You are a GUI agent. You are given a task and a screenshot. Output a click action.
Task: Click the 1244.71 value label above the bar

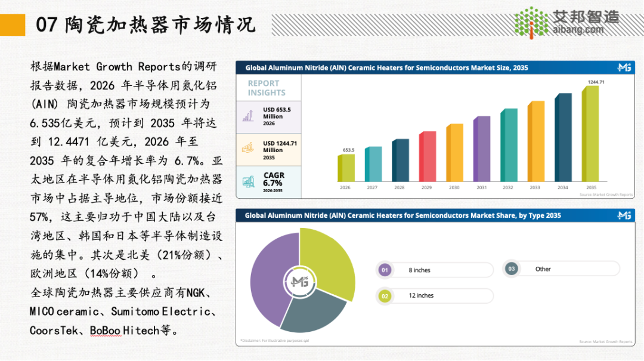coord(596,82)
